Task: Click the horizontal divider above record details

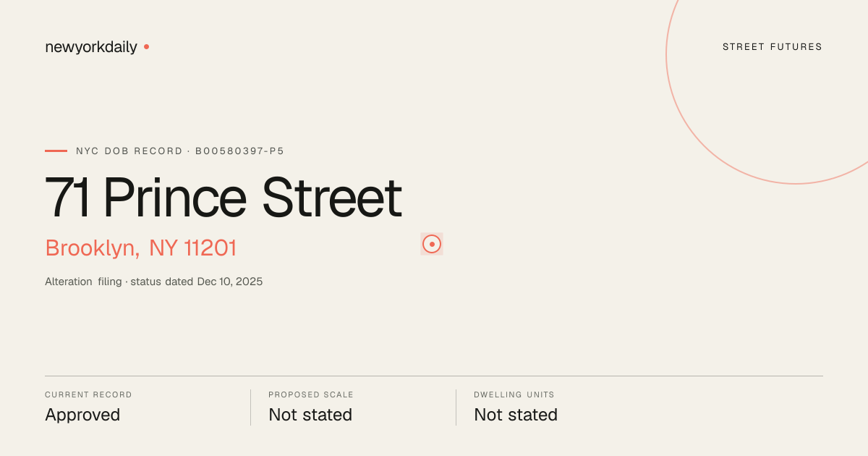Action: (434, 376)
